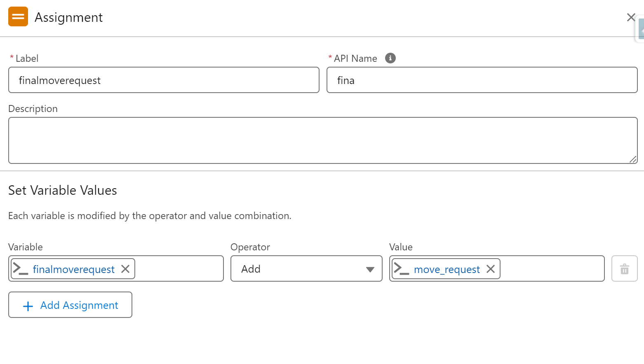Click the variable icon beside move_request pill
This screenshot has width=644, height=364.
[402, 269]
